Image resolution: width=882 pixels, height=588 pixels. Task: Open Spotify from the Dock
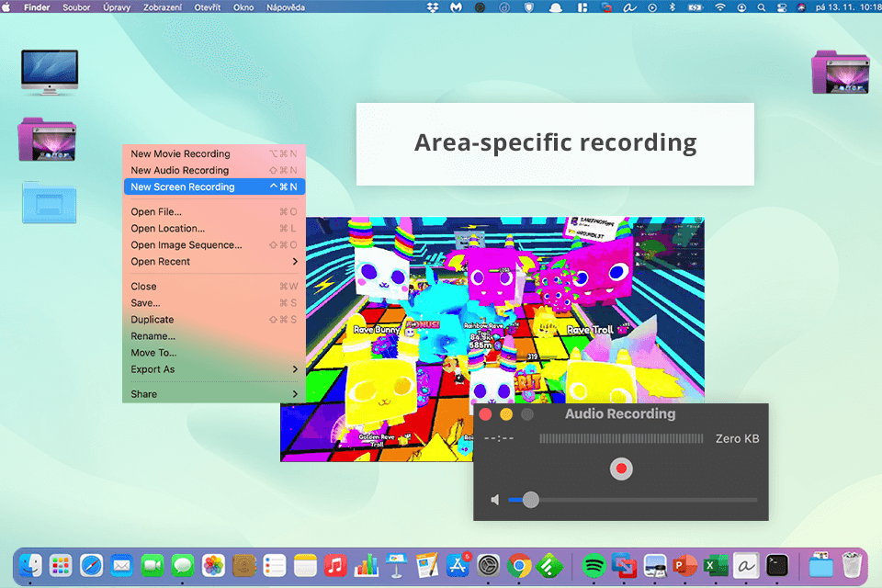click(x=594, y=566)
